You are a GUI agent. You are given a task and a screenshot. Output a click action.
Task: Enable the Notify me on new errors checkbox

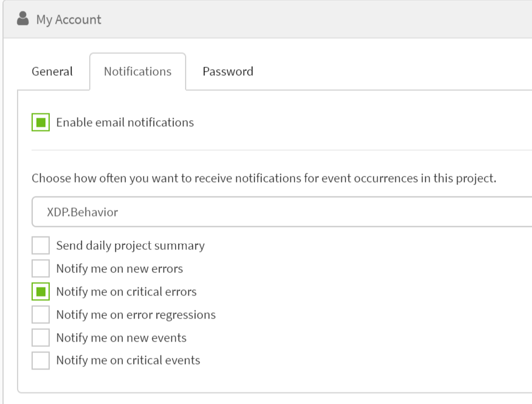tap(41, 268)
